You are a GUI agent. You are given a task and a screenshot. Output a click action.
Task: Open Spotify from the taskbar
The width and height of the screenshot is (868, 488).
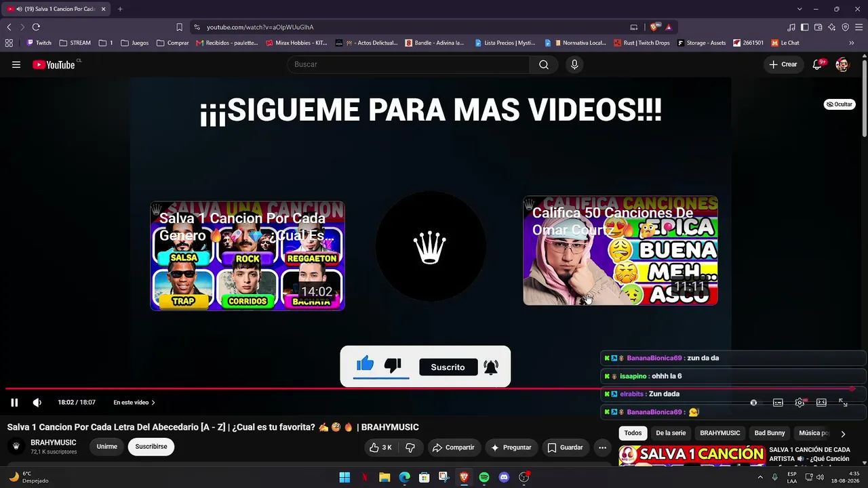tap(484, 477)
